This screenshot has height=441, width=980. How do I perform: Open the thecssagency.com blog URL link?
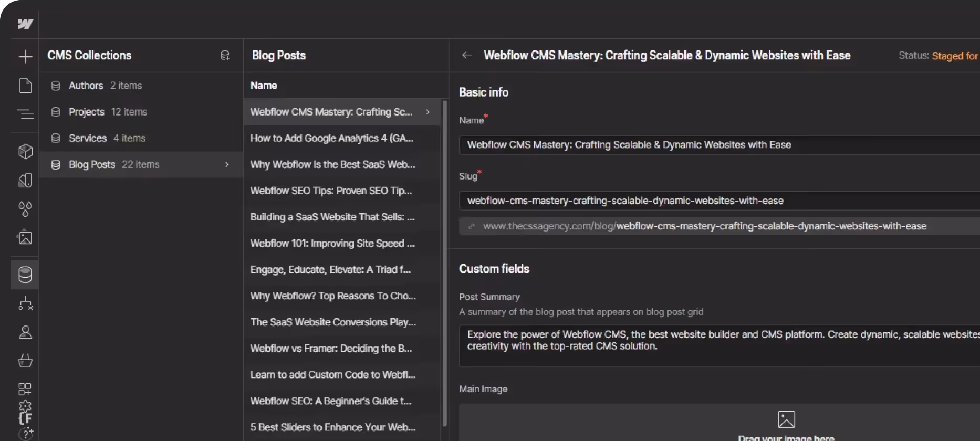[x=705, y=226]
